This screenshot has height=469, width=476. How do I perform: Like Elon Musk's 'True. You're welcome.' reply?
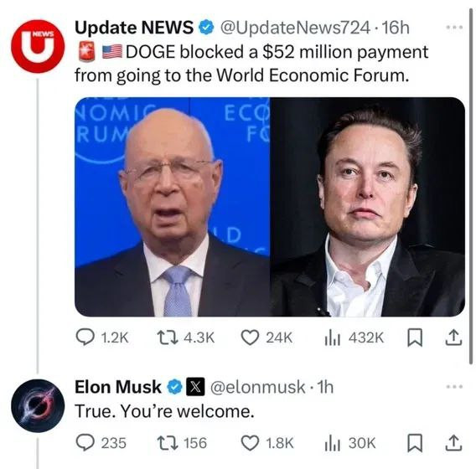[x=267, y=443]
